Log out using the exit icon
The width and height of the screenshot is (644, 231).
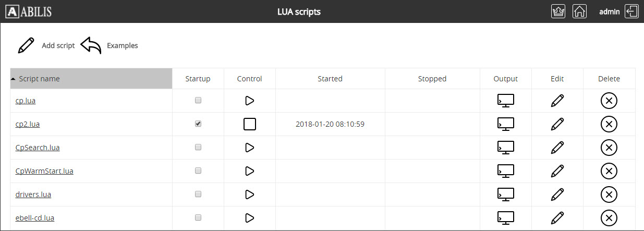coord(631,11)
